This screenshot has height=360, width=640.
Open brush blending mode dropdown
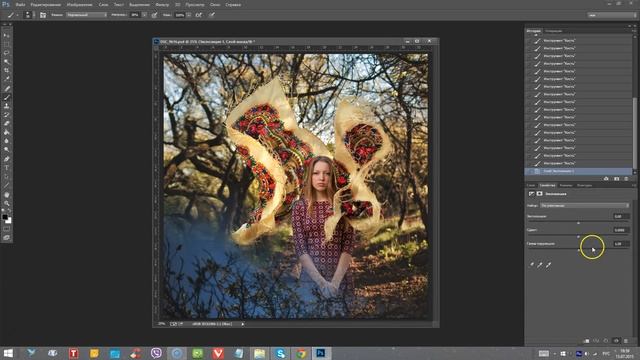pos(86,15)
